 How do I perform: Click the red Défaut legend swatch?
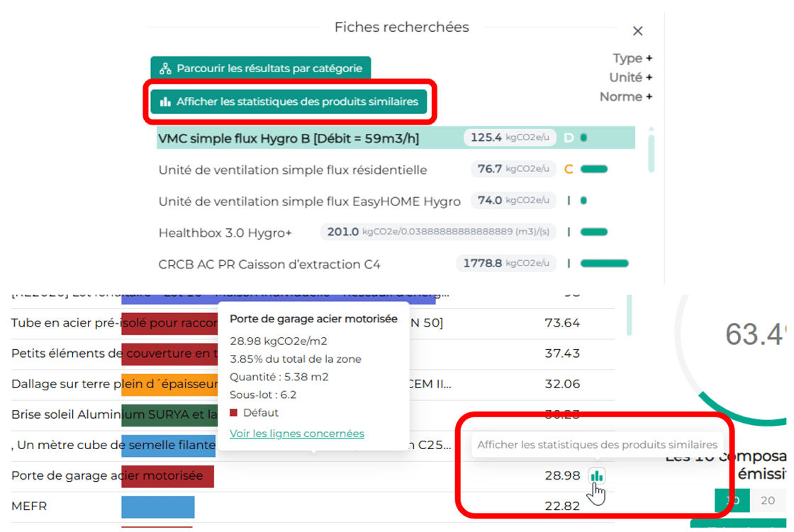coord(233,412)
